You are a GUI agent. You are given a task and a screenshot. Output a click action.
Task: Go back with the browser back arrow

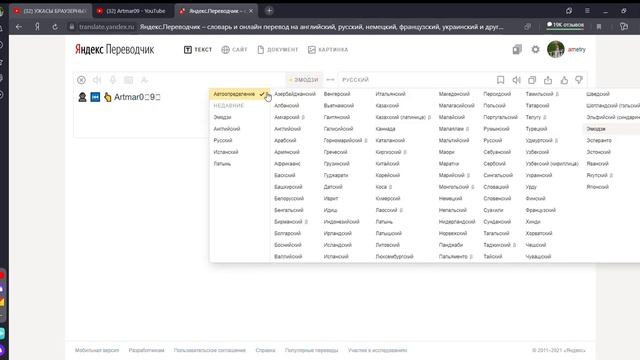(19, 27)
